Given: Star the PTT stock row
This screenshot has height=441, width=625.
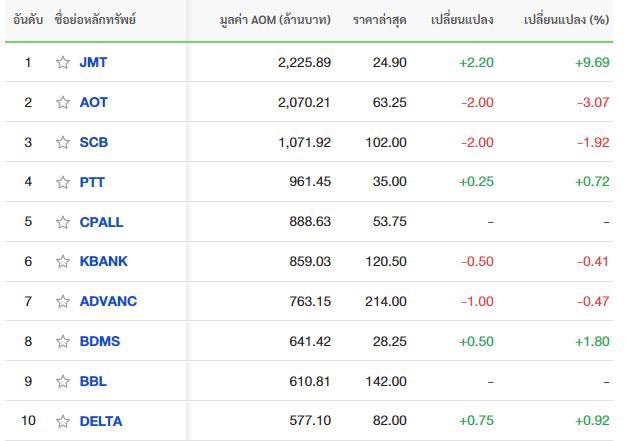Looking at the screenshot, I should pos(63,182).
